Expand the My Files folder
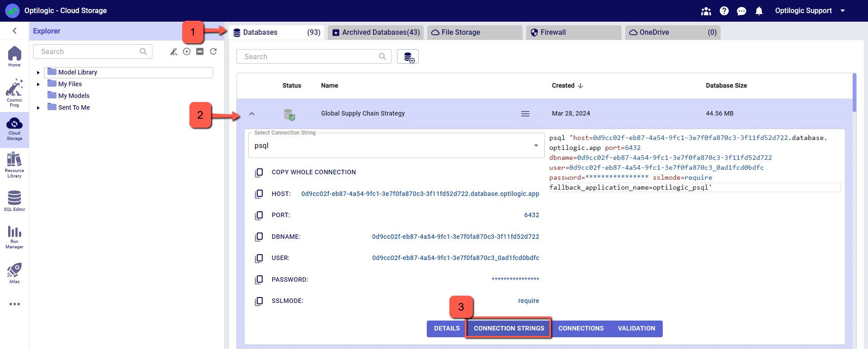Viewport: 868px width, 349px height. 38,84
